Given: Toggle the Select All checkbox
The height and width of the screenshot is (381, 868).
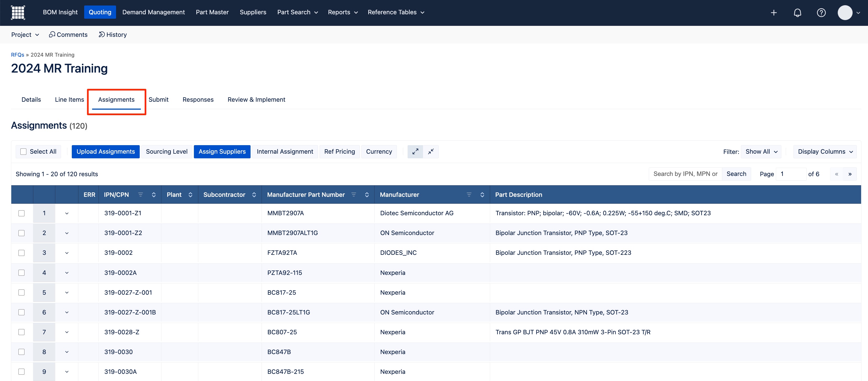Looking at the screenshot, I should point(23,151).
